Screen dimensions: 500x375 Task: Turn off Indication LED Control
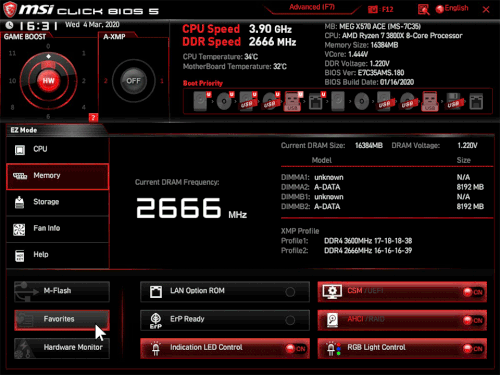tap(225, 348)
